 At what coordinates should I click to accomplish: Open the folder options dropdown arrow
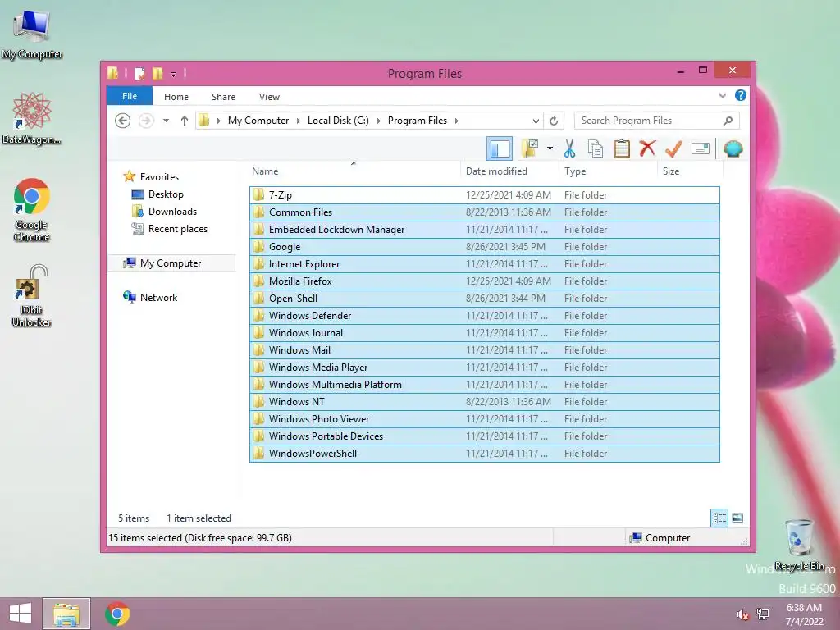(x=550, y=148)
